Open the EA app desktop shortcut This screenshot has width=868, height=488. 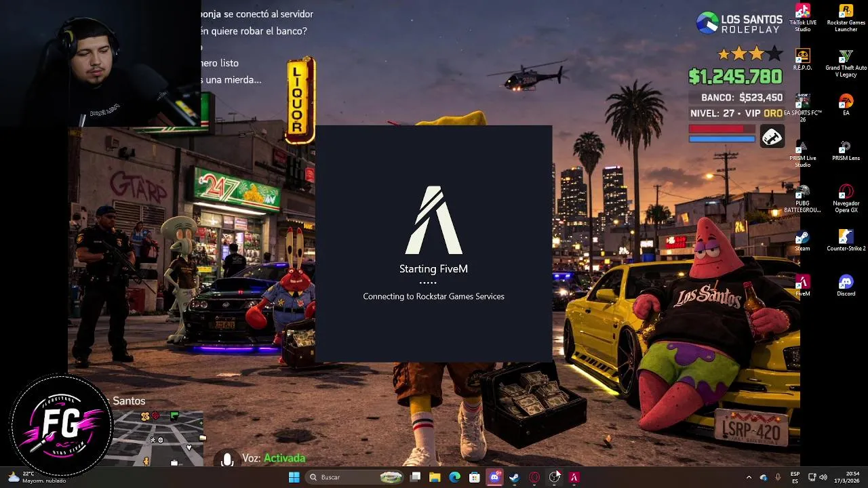(x=846, y=105)
